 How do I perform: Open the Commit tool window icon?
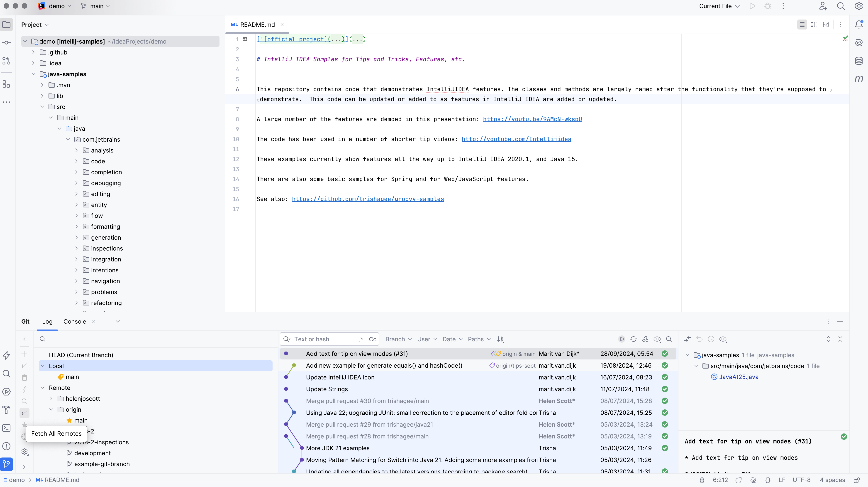[6, 43]
